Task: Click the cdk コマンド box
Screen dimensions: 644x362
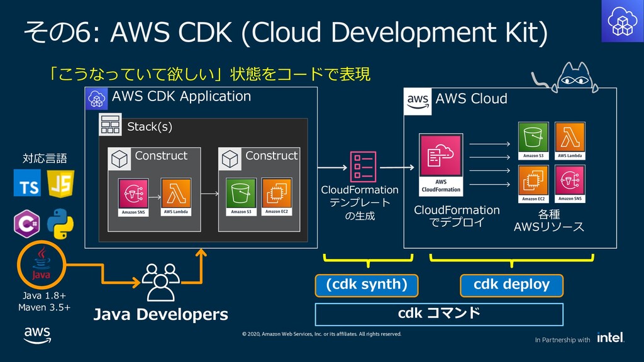Action: [x=439, y=314]
